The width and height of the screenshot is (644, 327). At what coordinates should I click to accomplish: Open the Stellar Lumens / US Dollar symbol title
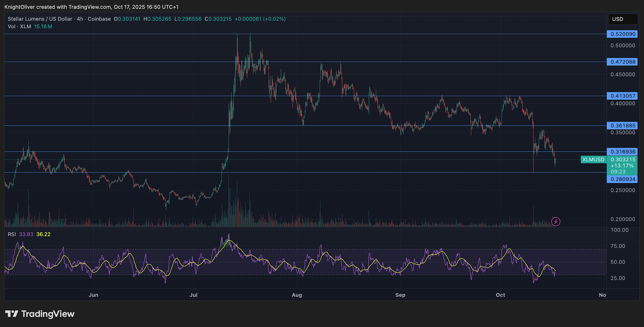(x=40, y=19)
